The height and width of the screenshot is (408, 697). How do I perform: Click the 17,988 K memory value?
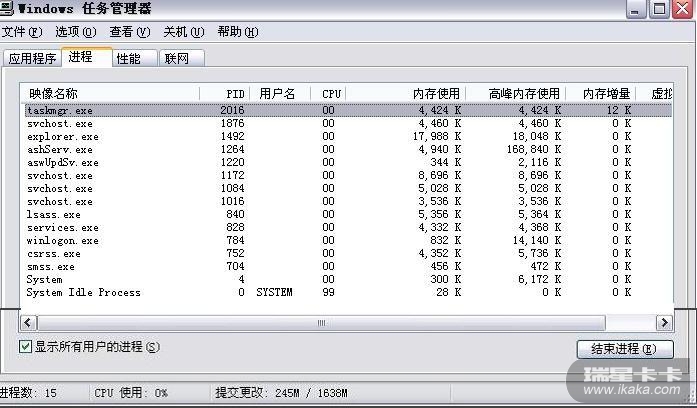tap(437, 136)
